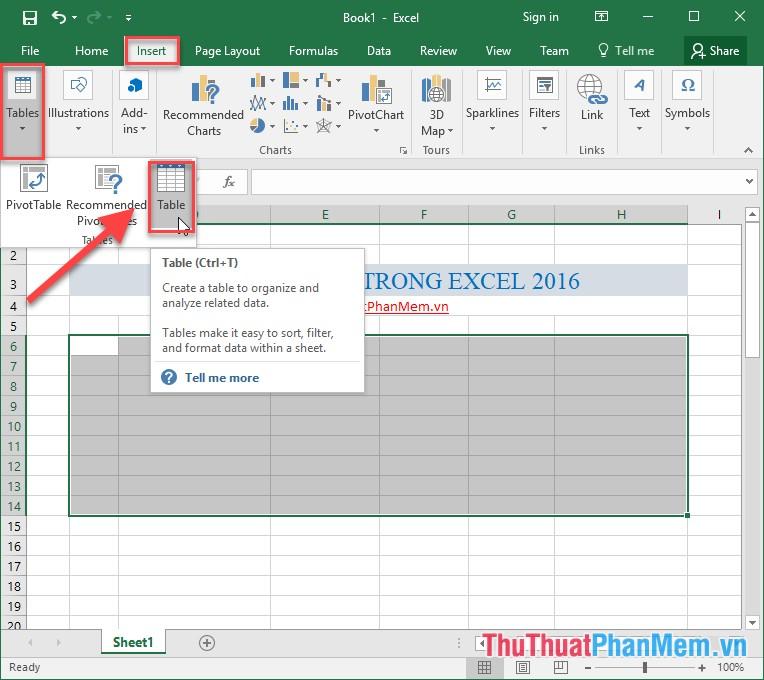Open the 3D Map tool
The image size is (764, 680).
click(x=437, y=105)
